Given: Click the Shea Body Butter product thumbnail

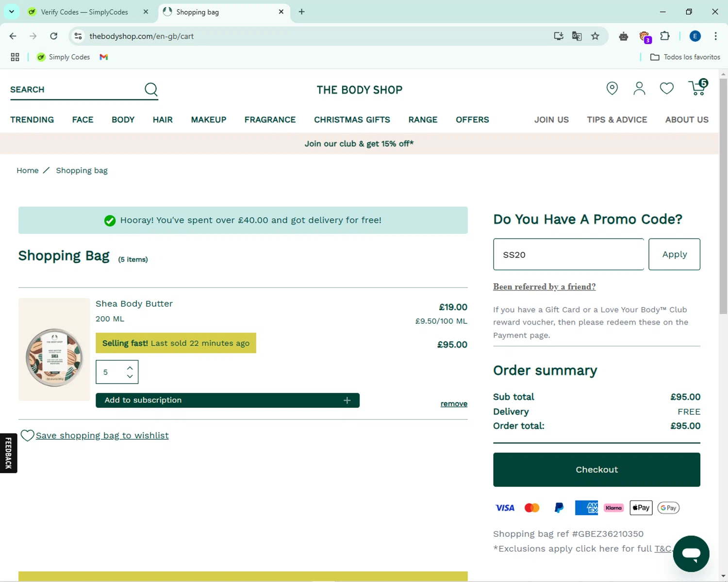Looking at the screenshot, I should pos(54,350).
